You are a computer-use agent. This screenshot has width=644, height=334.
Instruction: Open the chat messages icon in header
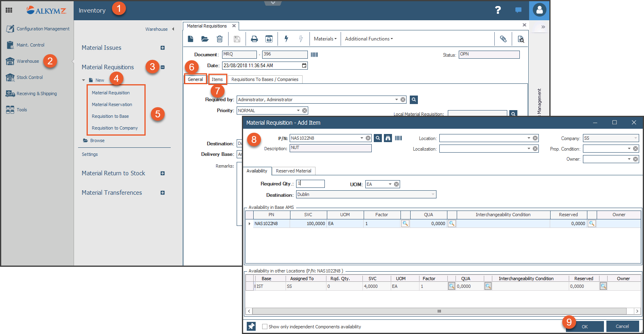tap(518, 10)
